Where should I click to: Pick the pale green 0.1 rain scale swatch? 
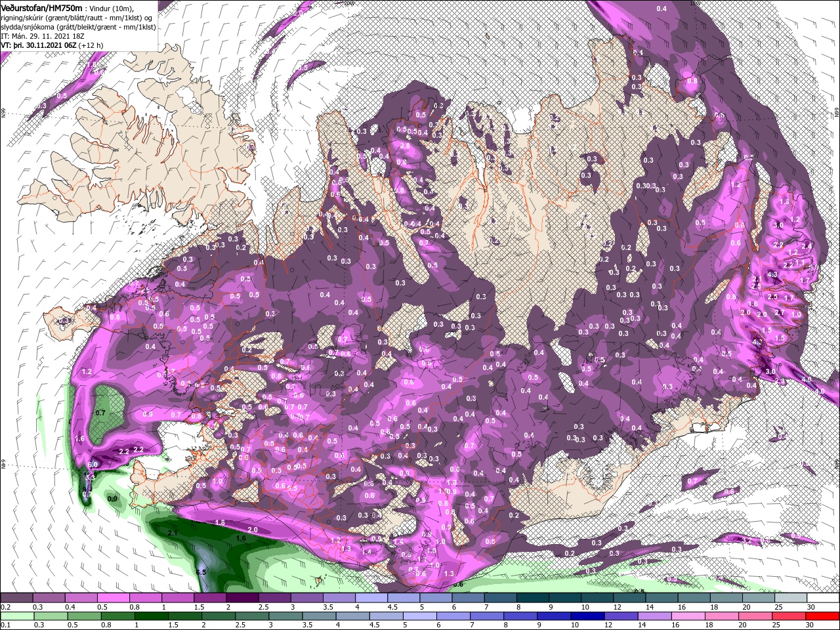coord(16,616)
